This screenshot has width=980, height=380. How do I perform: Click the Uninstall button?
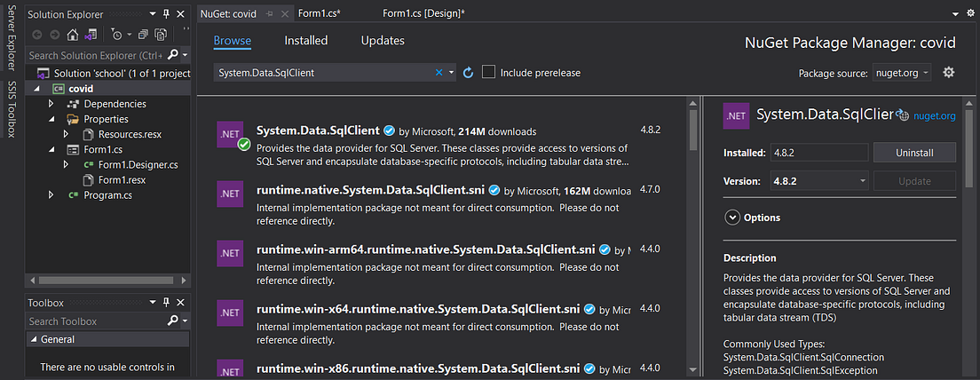tap(914, 154)
